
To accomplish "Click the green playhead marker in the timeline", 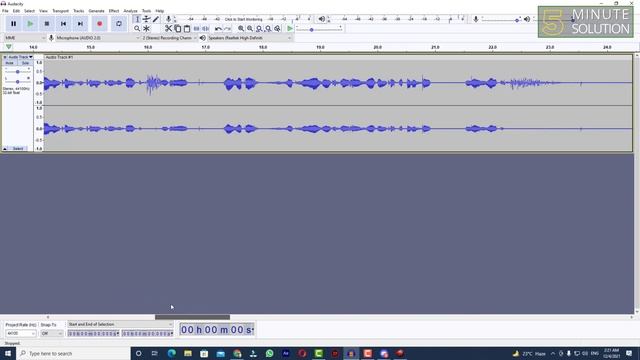I will pyautogui.click(x=9, y=47).
